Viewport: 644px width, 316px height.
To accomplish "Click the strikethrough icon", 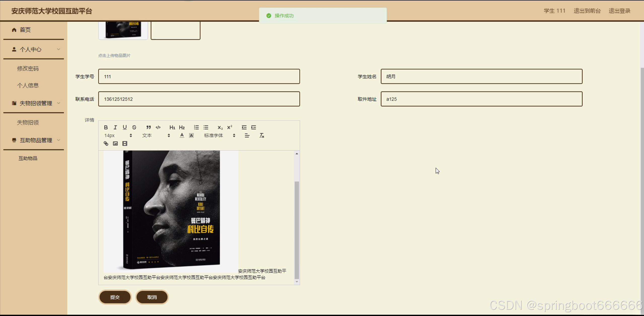I will [134, 127].
